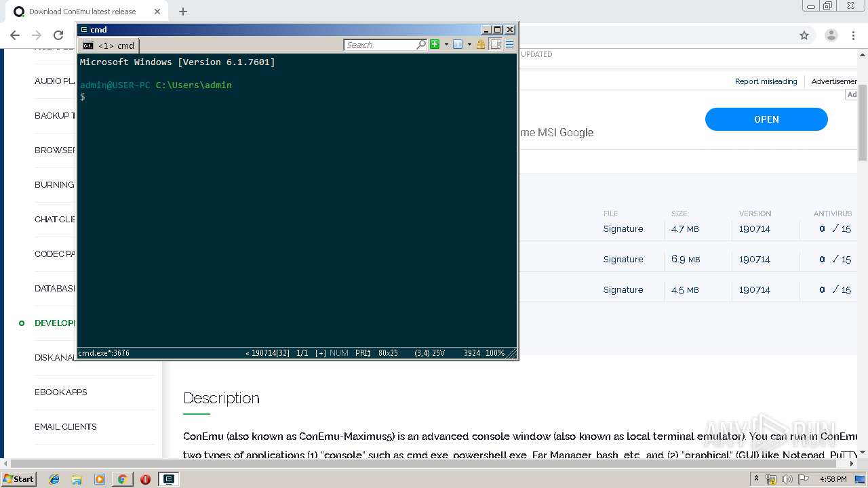Close the Download ConEmu latest release tab
Viewport: 868px width, 488px height.
[157, 12]
